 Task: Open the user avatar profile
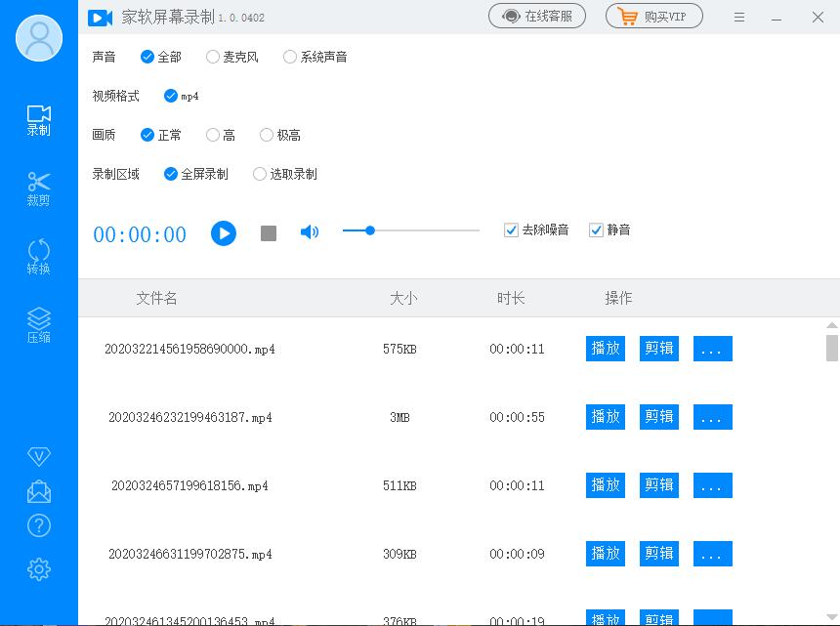(39, 38)
